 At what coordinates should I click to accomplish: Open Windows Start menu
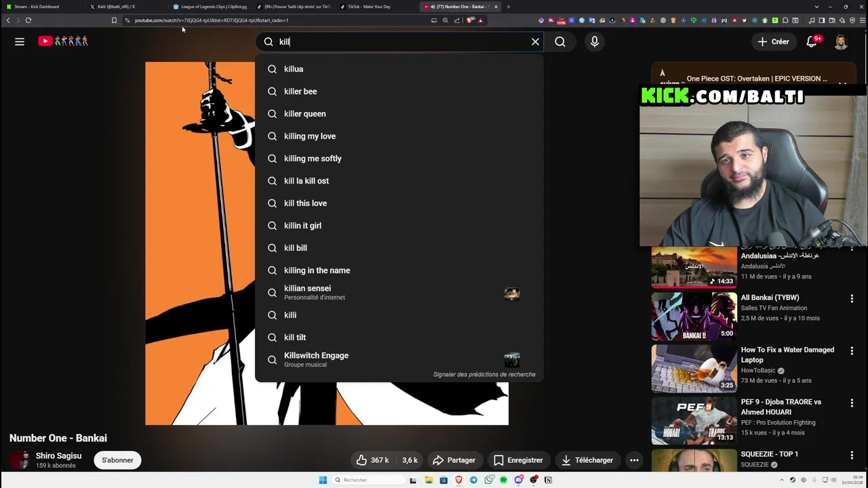pyautogui.click(x=323, y=480)
